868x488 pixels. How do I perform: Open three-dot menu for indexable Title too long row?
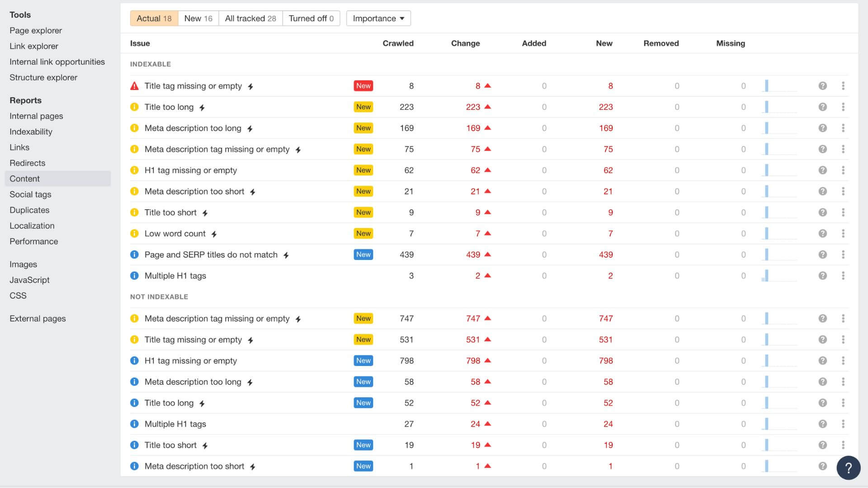[843, 107]
